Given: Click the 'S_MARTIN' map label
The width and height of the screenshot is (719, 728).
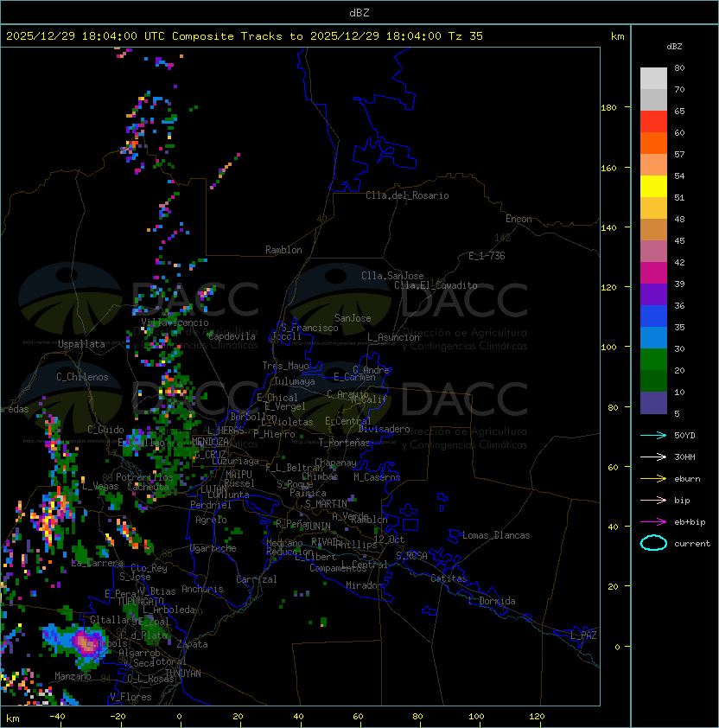Looking at the screenshot, I should coord(326,504).
